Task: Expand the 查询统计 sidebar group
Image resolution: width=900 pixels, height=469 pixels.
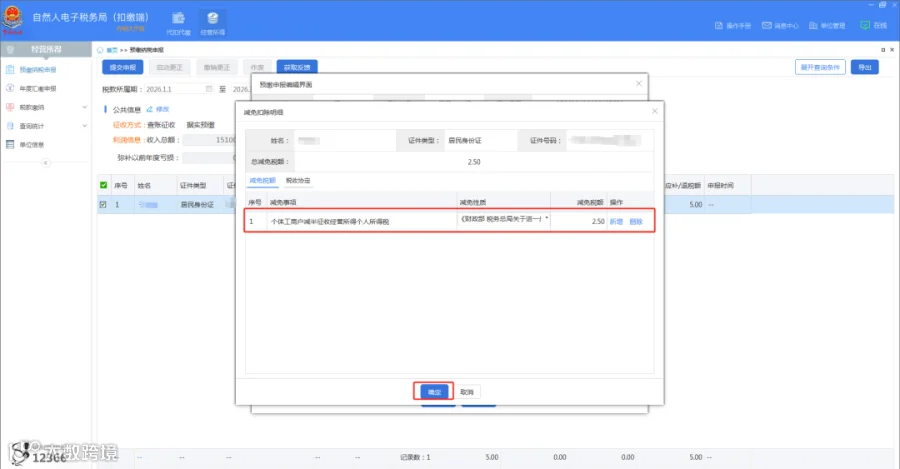Action: [45, 126]
